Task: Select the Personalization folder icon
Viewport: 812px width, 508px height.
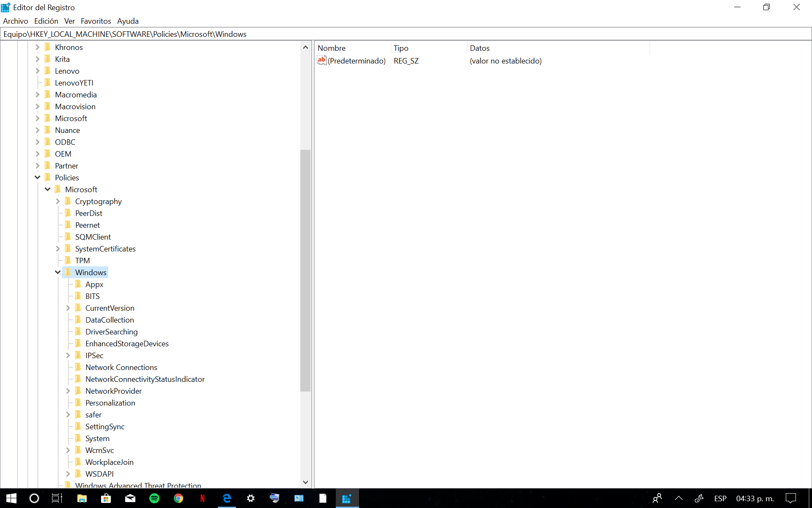Action: [x=78, y=403]
